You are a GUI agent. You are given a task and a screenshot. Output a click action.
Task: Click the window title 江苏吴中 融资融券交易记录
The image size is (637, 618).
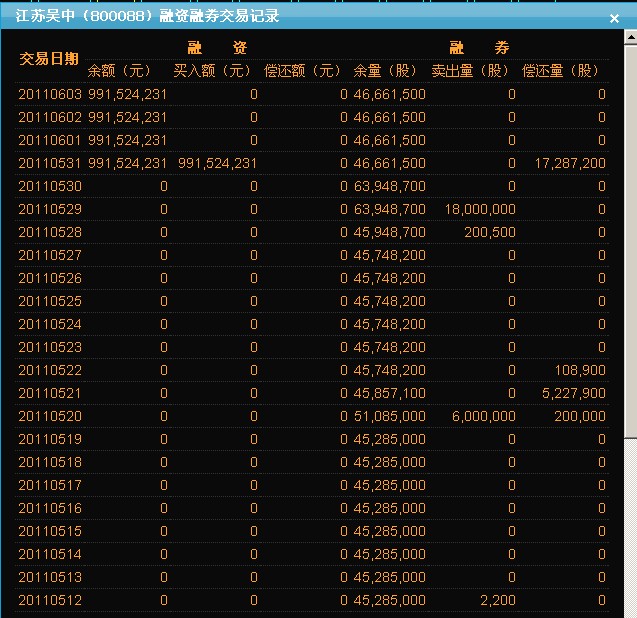click(x=148, y=17)
